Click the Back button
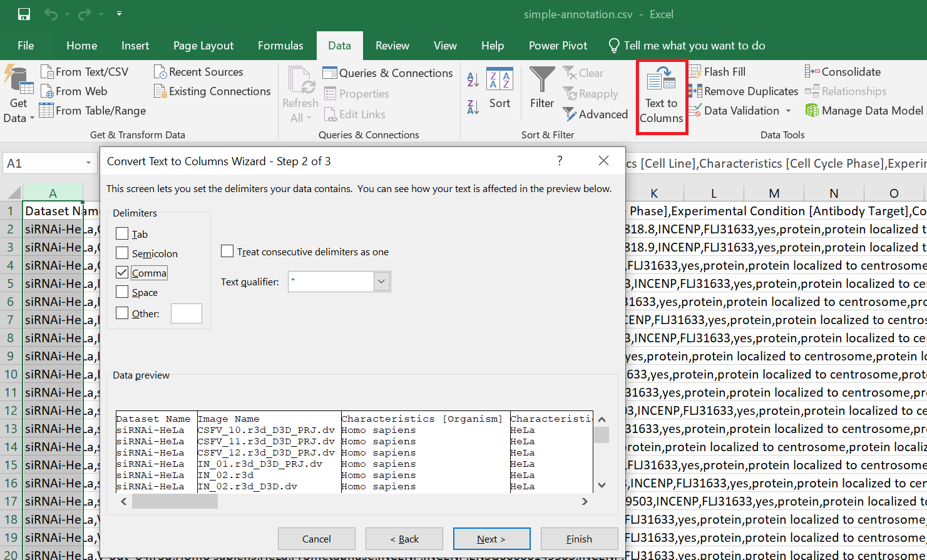 (404, 539)
